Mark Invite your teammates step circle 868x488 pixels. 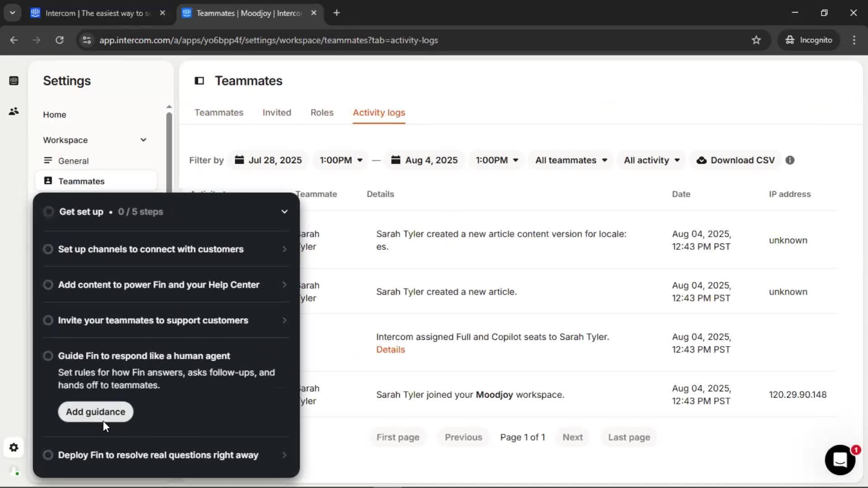point(48,320)
